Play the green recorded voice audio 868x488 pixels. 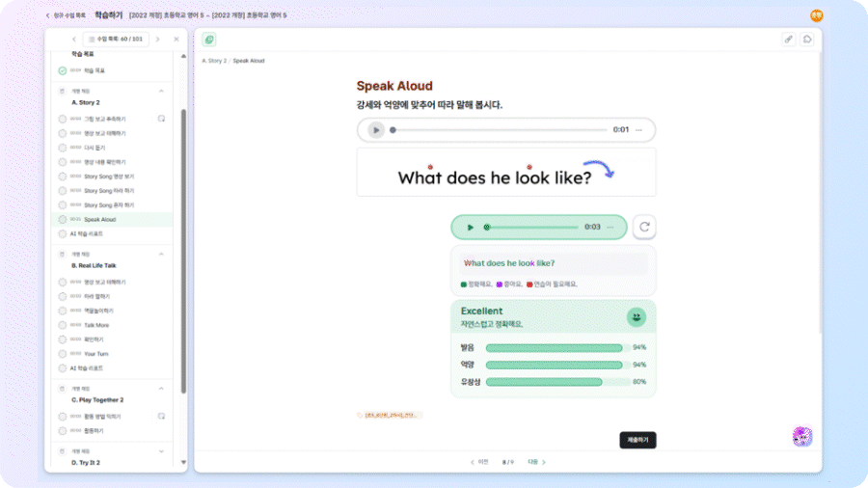coord(471,228)
